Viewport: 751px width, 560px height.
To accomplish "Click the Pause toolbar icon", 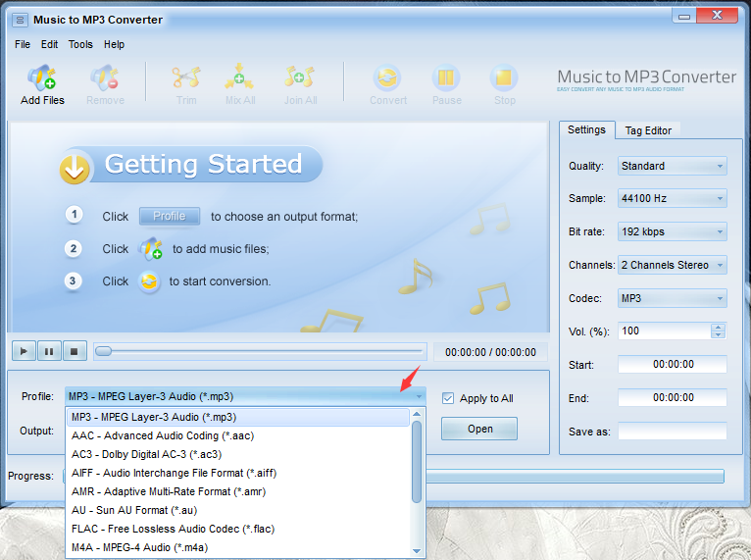I will [446, 77].
